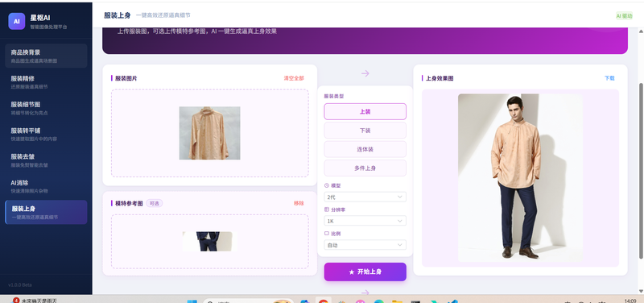Viewport: 644px width, 303px height.
Task: Click the v1.0.0 Beta version text
Action: click(20, 285)
